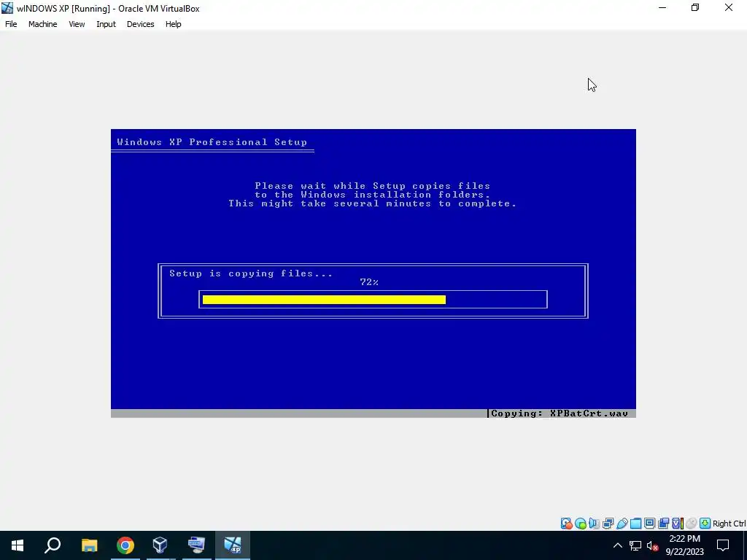Open the Input menu
The width and height of the screenshot is (747, 560).
pyautogui.click(x=106, y=24)
